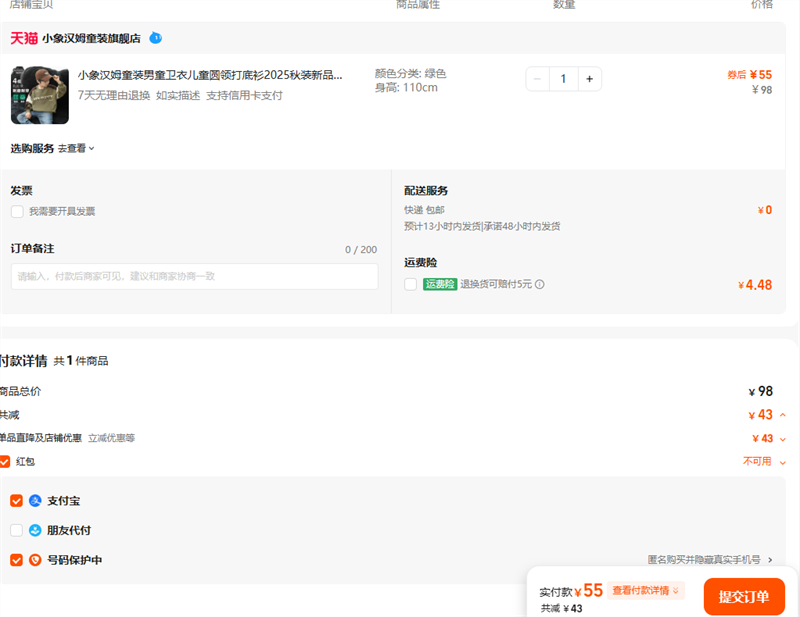
Task: Expand 选购服务 去查看 dropdown
Action: point(75,149)
